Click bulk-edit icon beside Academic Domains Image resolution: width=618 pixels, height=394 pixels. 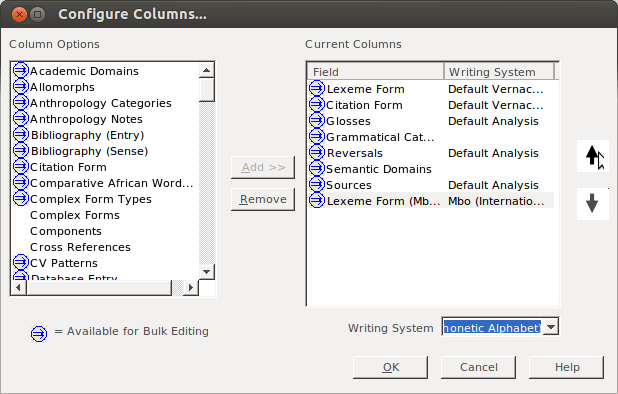click(x=20, y=71)
